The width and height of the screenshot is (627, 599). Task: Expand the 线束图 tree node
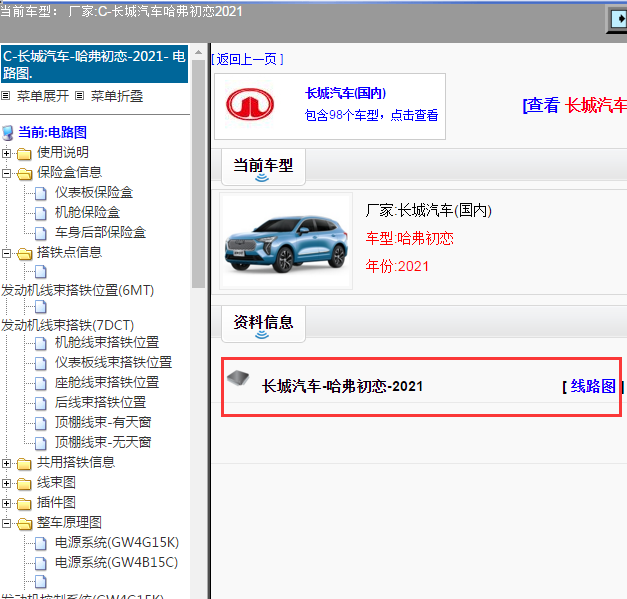[6, 483]
